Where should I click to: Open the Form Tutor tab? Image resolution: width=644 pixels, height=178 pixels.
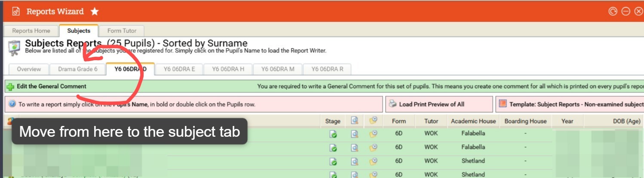[x=122, y=31]
